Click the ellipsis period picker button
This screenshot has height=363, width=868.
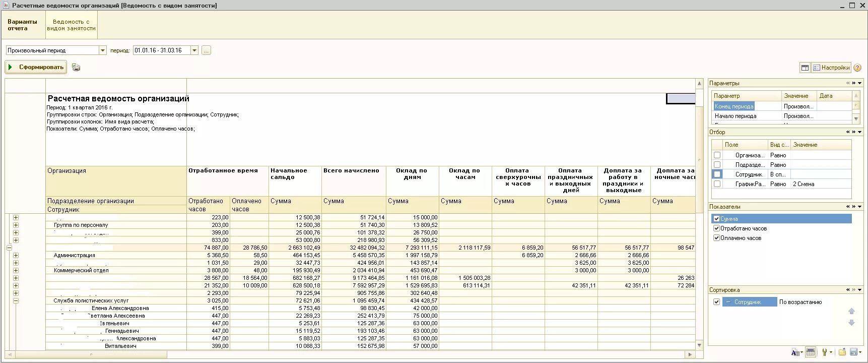[x=206, y=50]
